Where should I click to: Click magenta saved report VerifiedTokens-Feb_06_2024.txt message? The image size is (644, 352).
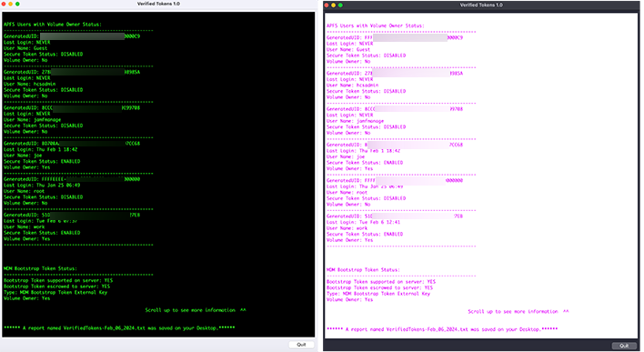(x=442, y=329)
